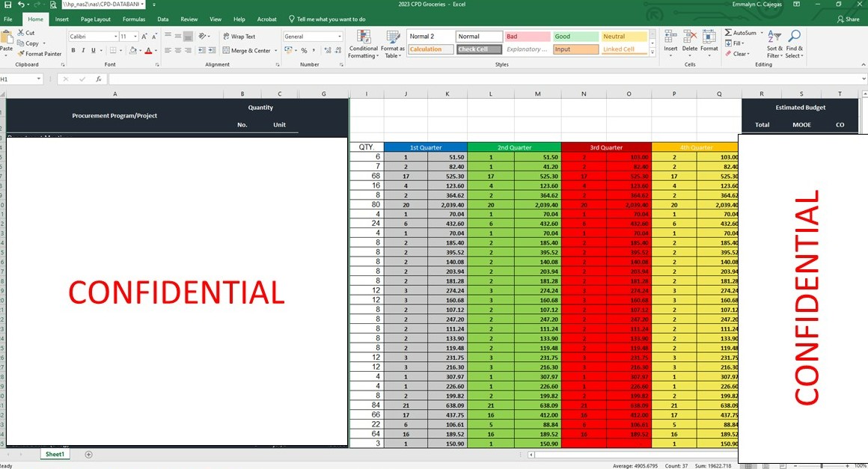Center text horizontally
Image resolution: width=868 pixels, height=469 pixels.
[x=177, y=50]
